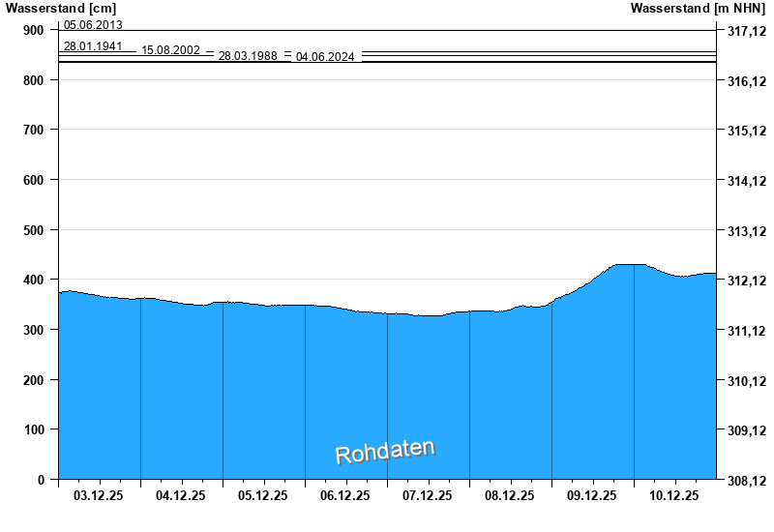This screenshot has width=774, height=532.
Task: Click the 07.12.25 date label
Action: pos(428,496)
